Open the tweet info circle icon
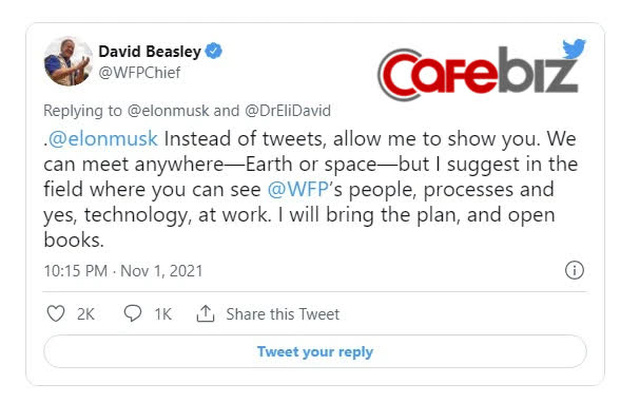 point(574,270)
